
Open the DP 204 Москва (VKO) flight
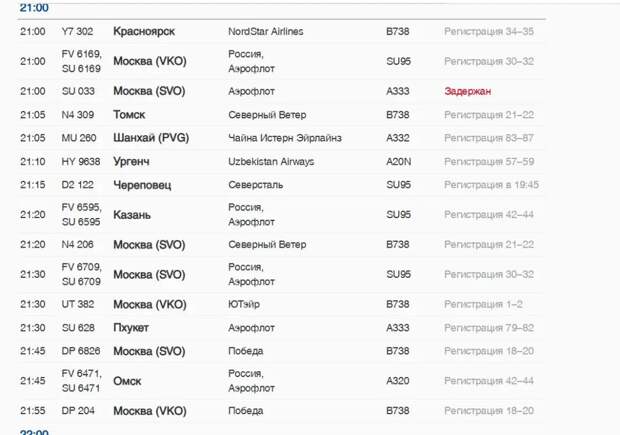coord(282,410)
